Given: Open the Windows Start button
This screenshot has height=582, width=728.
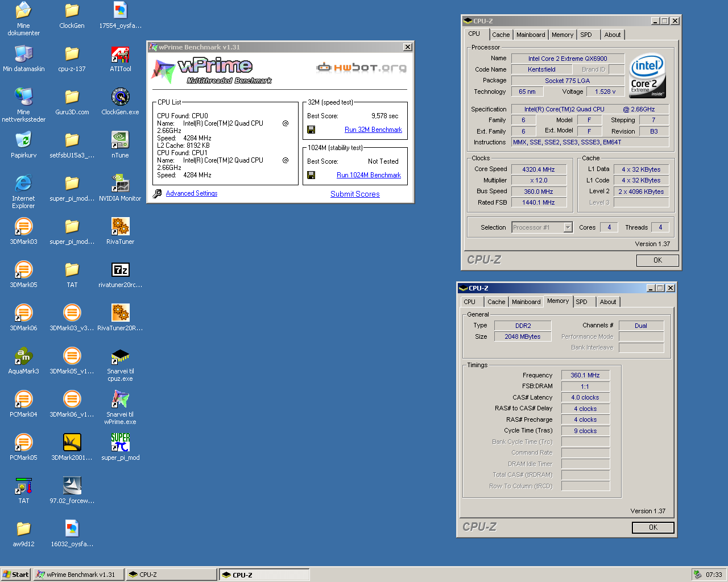Looking at the screenshot, I should point(15,575).
